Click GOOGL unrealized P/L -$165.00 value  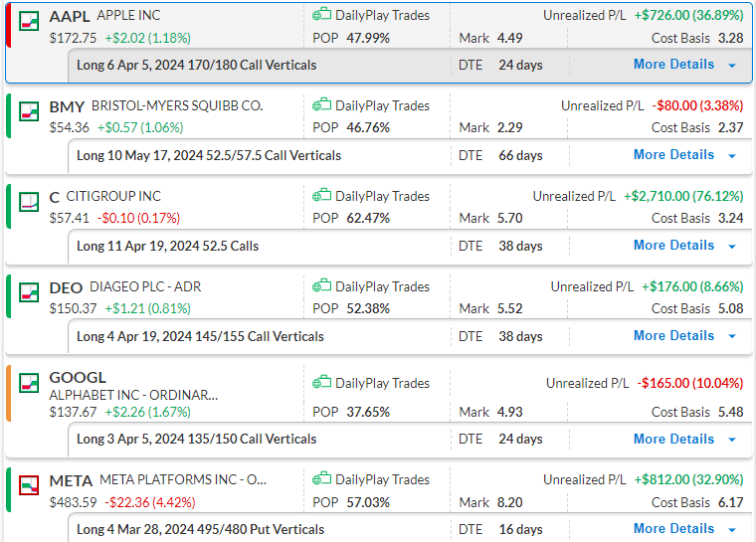(690, 383)
